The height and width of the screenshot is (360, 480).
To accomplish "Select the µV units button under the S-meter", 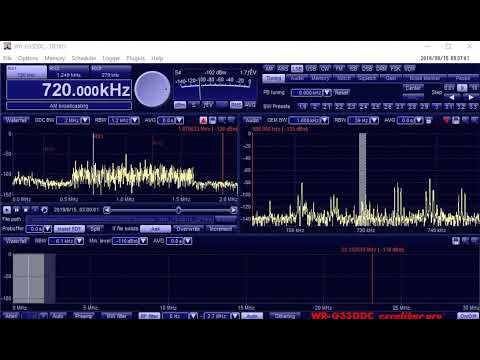I will coord(208,105).
